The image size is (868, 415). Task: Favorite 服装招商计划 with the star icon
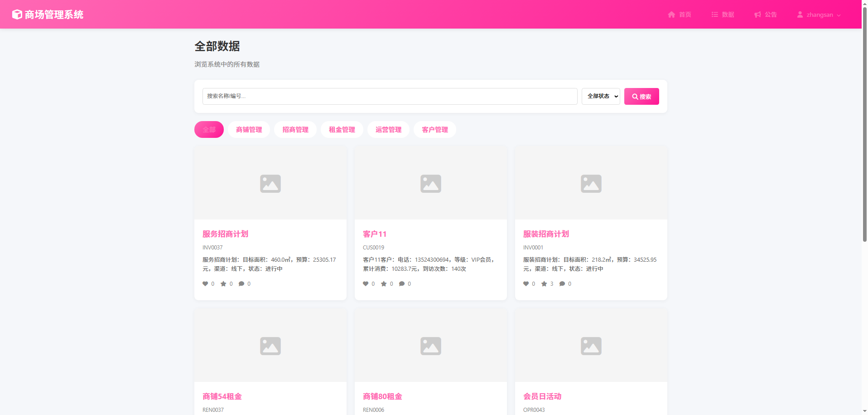coord(544,284)
